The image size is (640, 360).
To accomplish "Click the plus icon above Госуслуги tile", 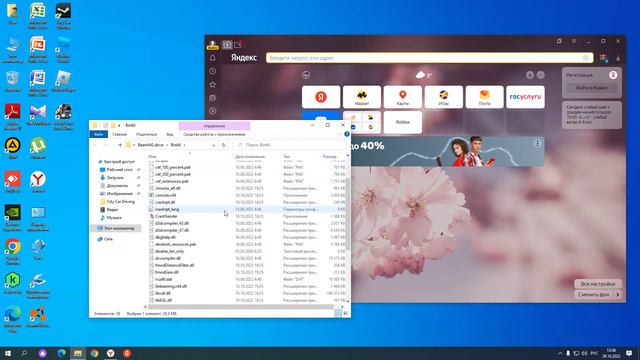I will 530,75.
